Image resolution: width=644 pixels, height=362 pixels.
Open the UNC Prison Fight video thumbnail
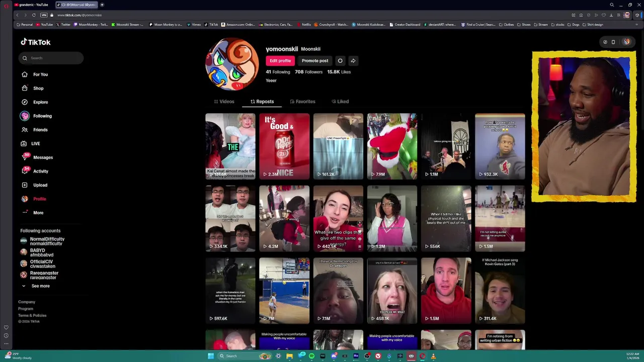coord(338,146)
